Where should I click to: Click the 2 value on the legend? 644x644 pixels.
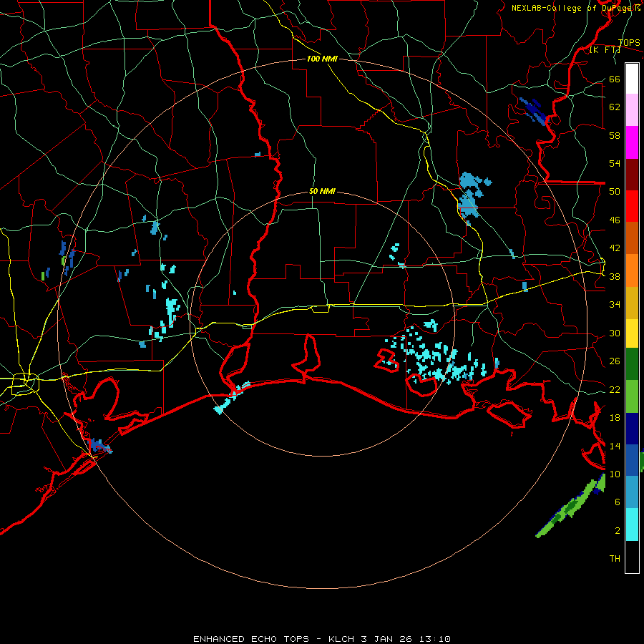pos(618,530)
